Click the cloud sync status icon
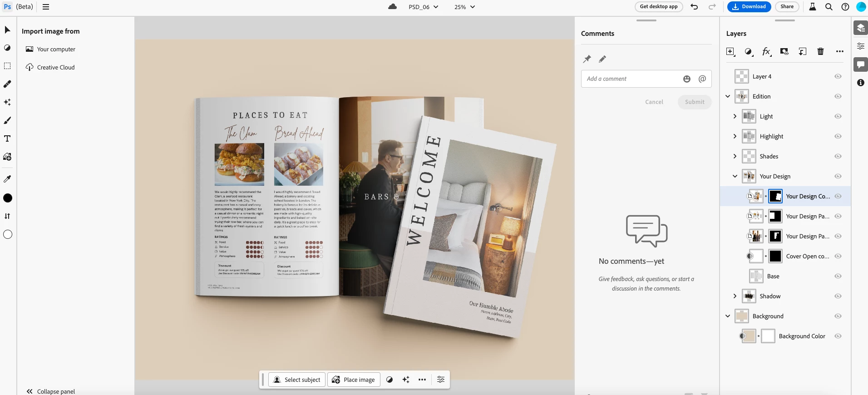 [x=393, y=7]
